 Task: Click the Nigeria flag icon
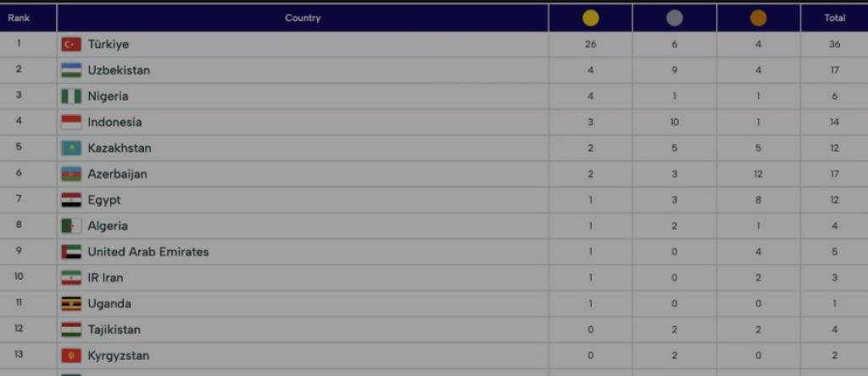pyautogui.click(x=71, y=97)
